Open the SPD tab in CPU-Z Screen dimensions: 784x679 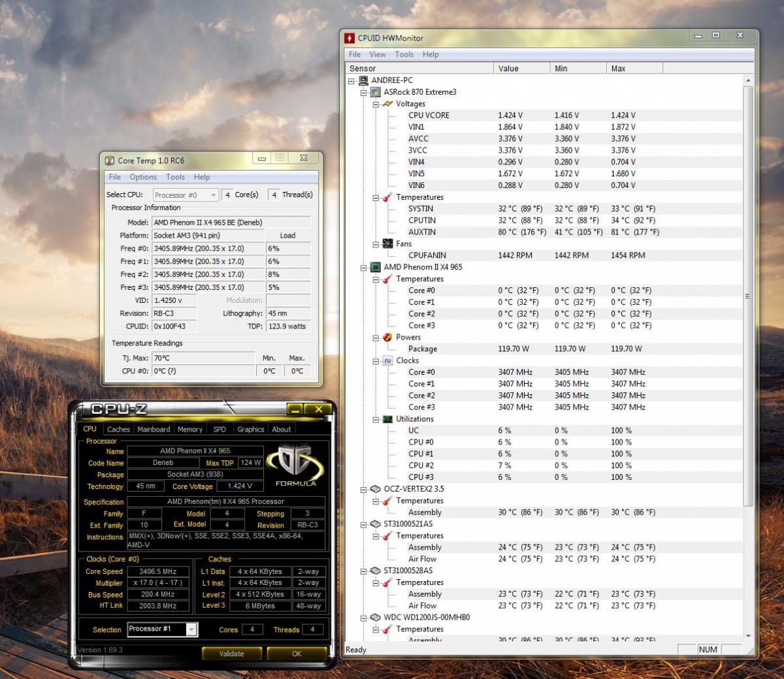pyautogui.click(x=220, y=430)
